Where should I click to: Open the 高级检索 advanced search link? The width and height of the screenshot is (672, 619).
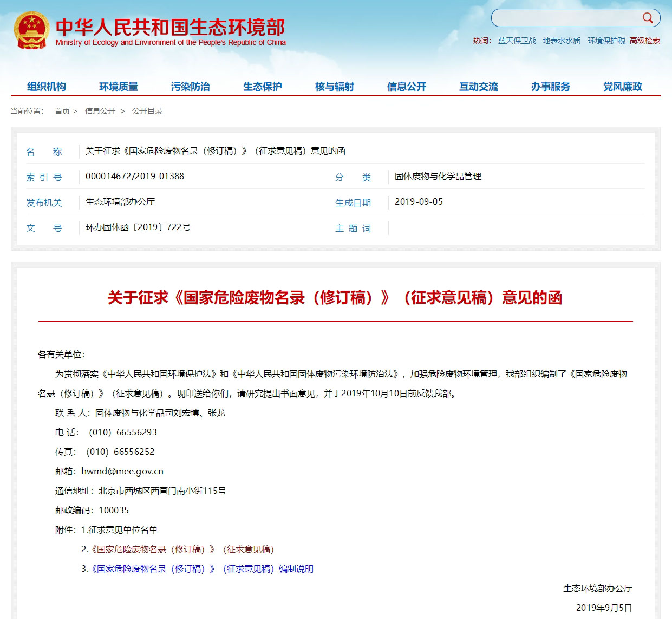pos(645,41)
